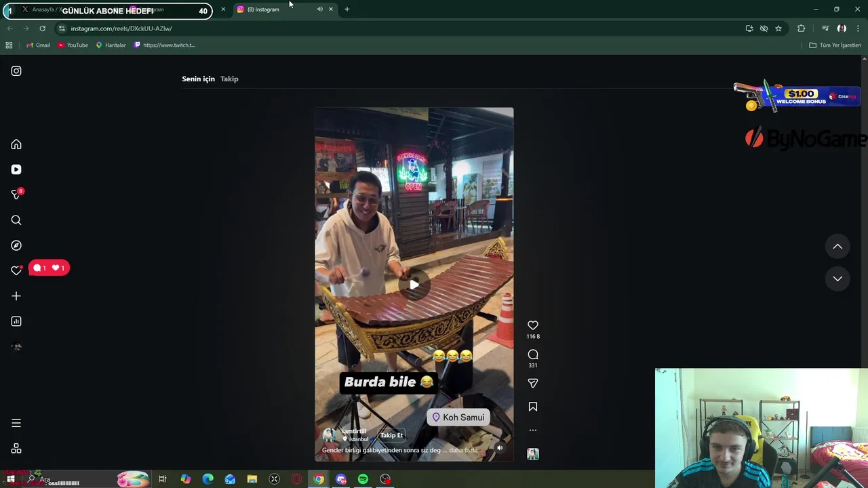Open notifications heart in sidebar
The width and height of the screenshot is (868, 488).
16,270
